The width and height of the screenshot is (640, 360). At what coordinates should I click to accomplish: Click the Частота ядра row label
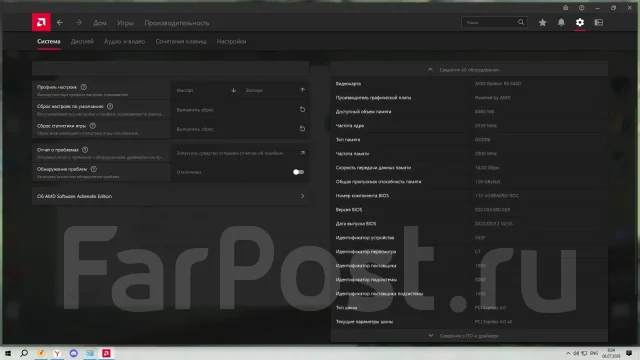point(350,126)
